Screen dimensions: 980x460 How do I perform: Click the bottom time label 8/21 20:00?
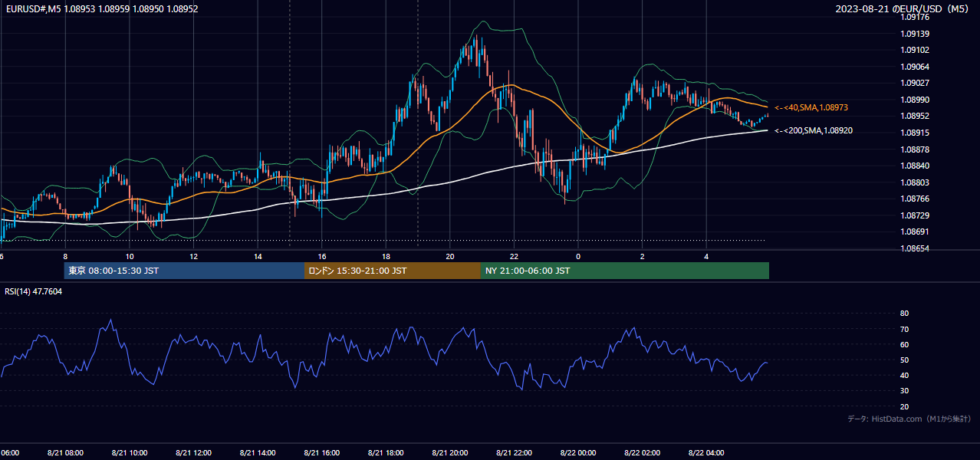coord(450,452)
